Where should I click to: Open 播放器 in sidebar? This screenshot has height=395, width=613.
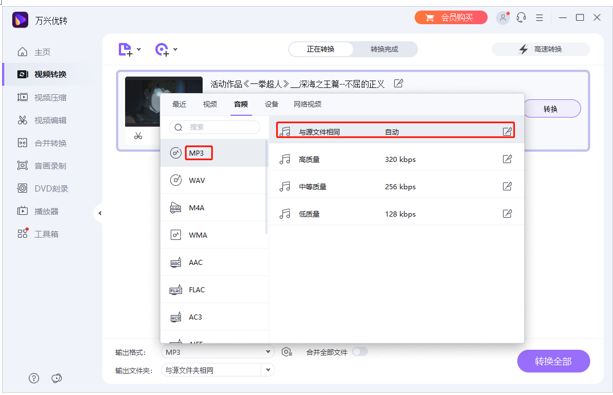38,211
